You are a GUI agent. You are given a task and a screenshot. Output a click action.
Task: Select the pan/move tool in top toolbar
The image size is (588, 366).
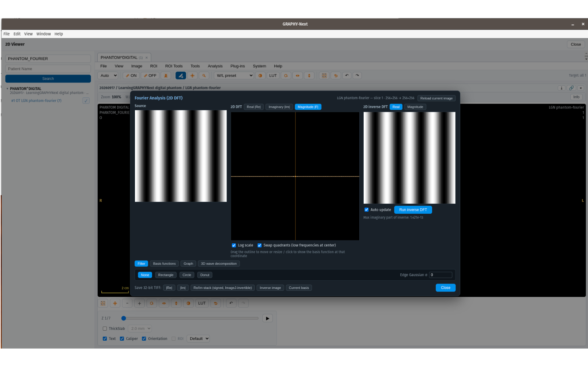(193, 76)
